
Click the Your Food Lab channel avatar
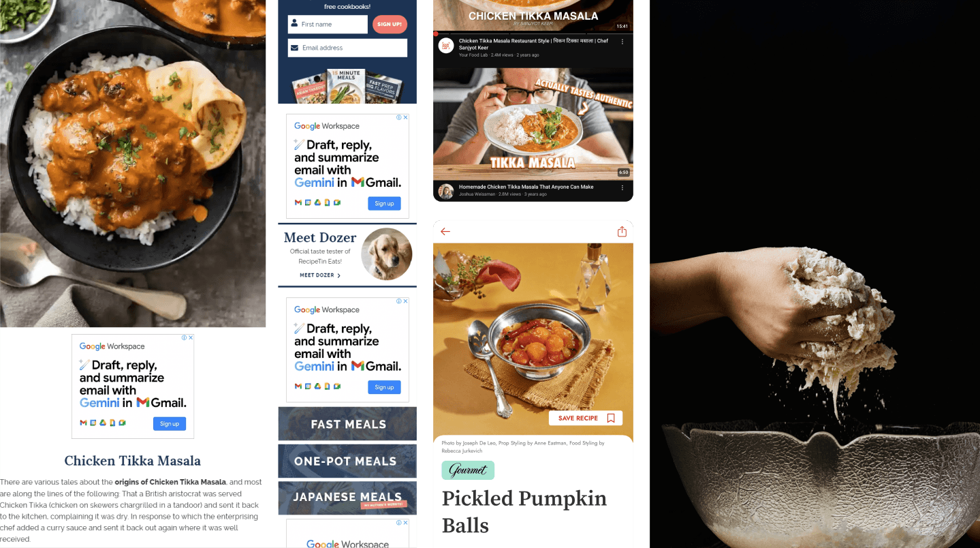click(446, 46)
